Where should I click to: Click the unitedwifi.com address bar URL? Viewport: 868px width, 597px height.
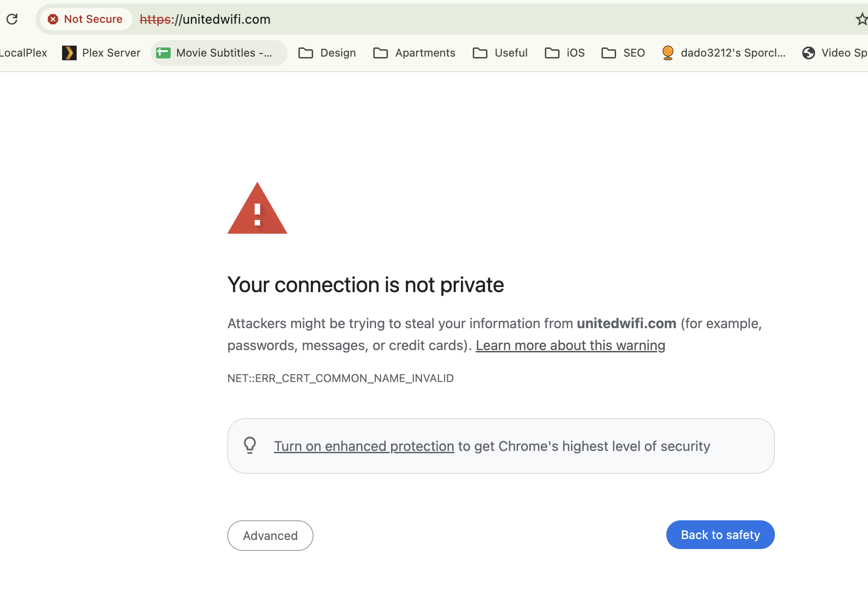click(205, 19)
